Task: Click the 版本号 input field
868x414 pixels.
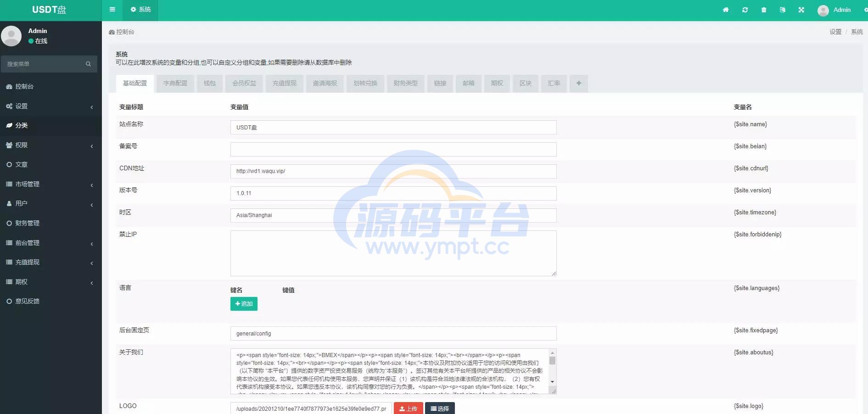Action: [393, 193]
